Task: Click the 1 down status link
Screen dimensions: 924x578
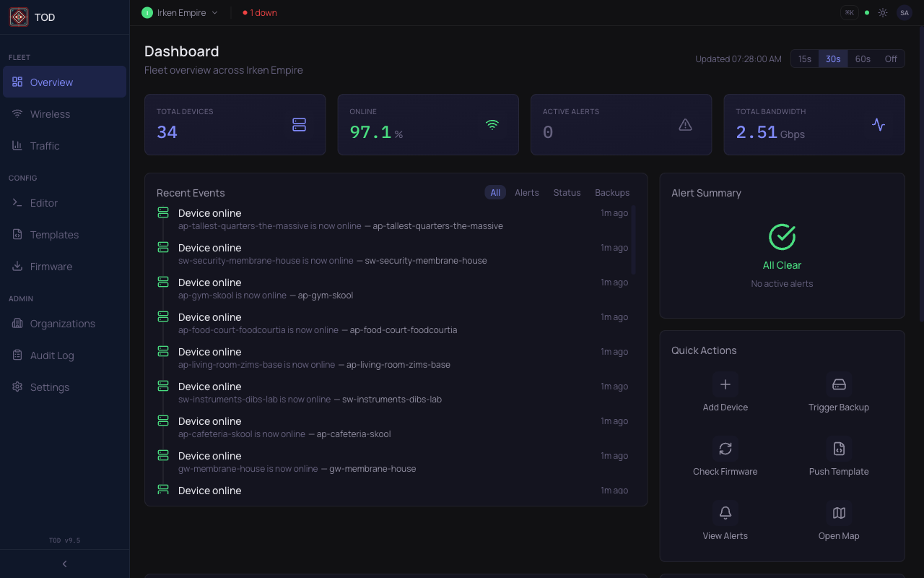Action: coord(259,12)
